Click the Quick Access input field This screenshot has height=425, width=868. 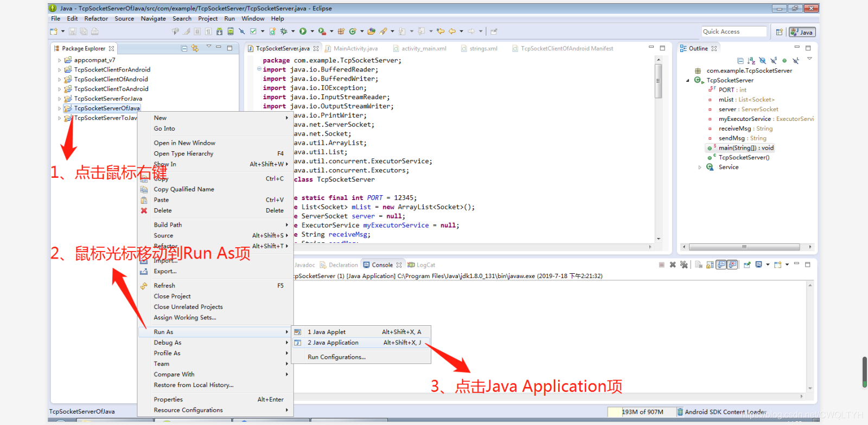[x=734, y=31]
